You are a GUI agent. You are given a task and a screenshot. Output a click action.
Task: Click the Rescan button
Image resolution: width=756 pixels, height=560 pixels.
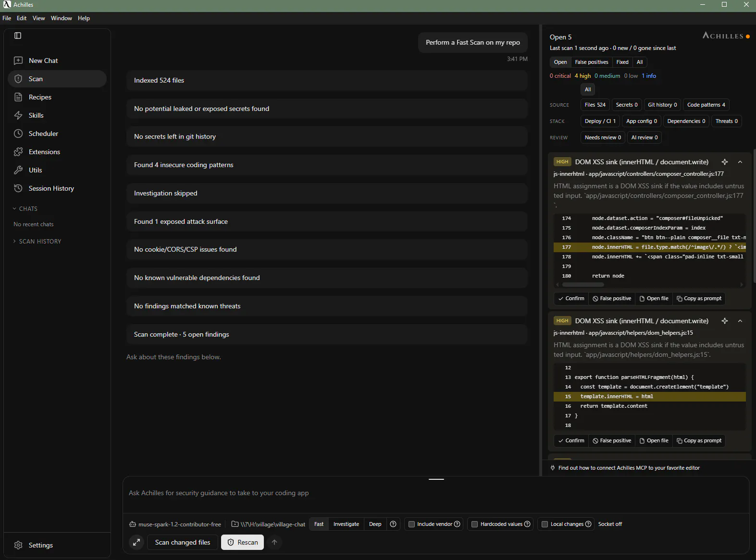coord(243,542)
